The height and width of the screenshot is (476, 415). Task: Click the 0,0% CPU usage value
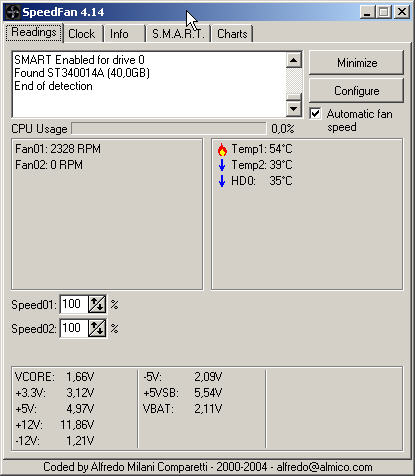point(283,129)
